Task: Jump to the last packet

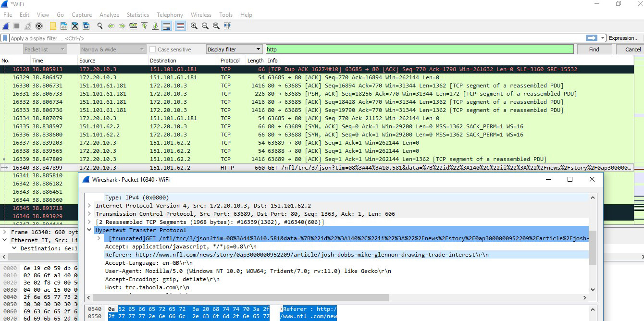Action: tap(155, 26)
